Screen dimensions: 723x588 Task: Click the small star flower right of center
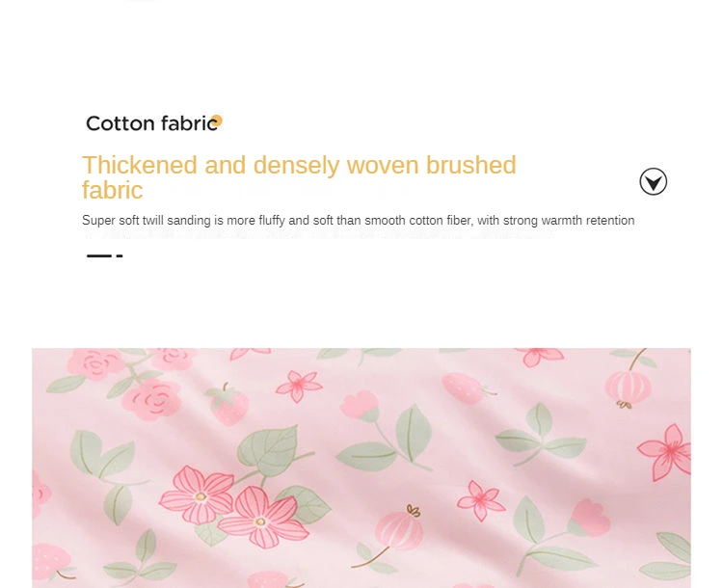[x=480, y=500]
